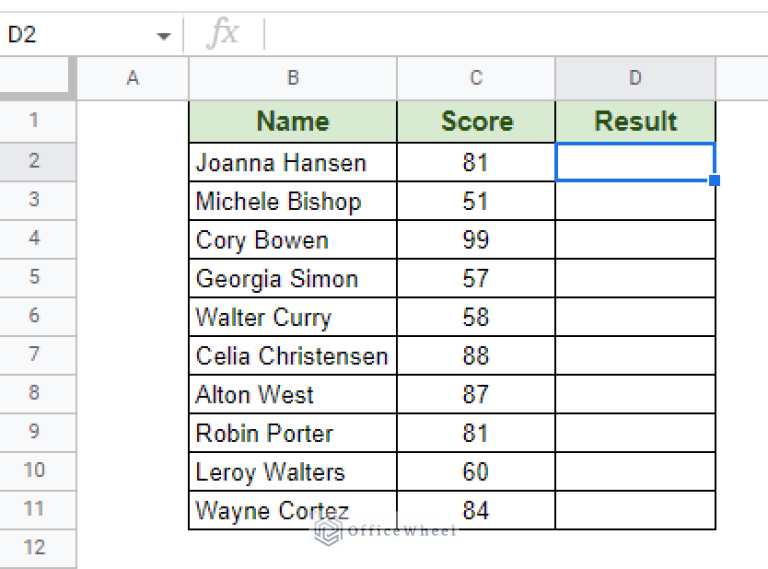Screen dimensions: 768x569
Task: Click the select-all corner box
Action: [x=37, y=78]
